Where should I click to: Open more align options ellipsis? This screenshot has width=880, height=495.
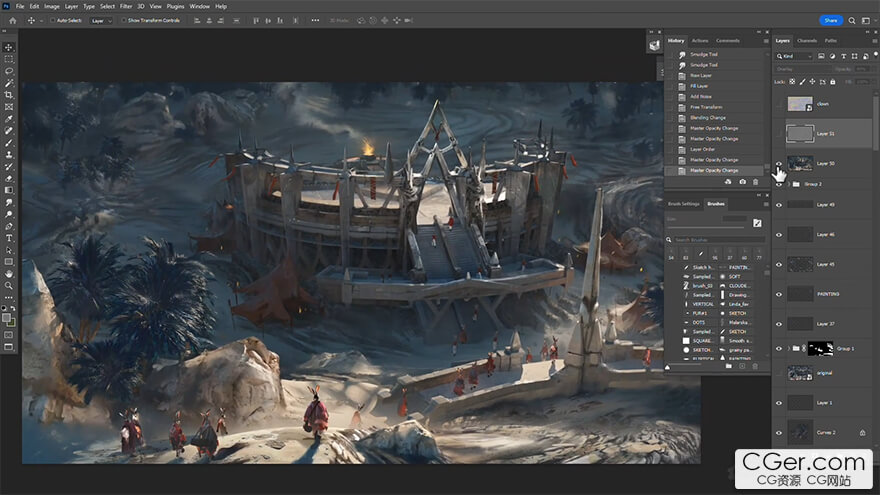click(315, 20)
